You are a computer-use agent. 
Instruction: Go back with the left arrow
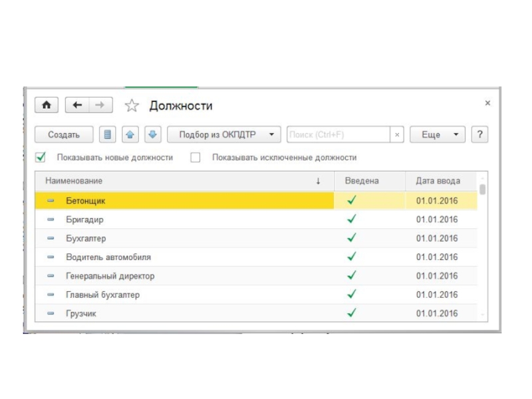click(77, 105)
